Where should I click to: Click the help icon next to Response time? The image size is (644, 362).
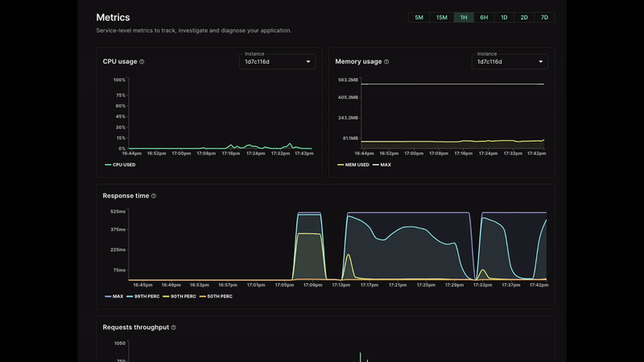[154, 196]
